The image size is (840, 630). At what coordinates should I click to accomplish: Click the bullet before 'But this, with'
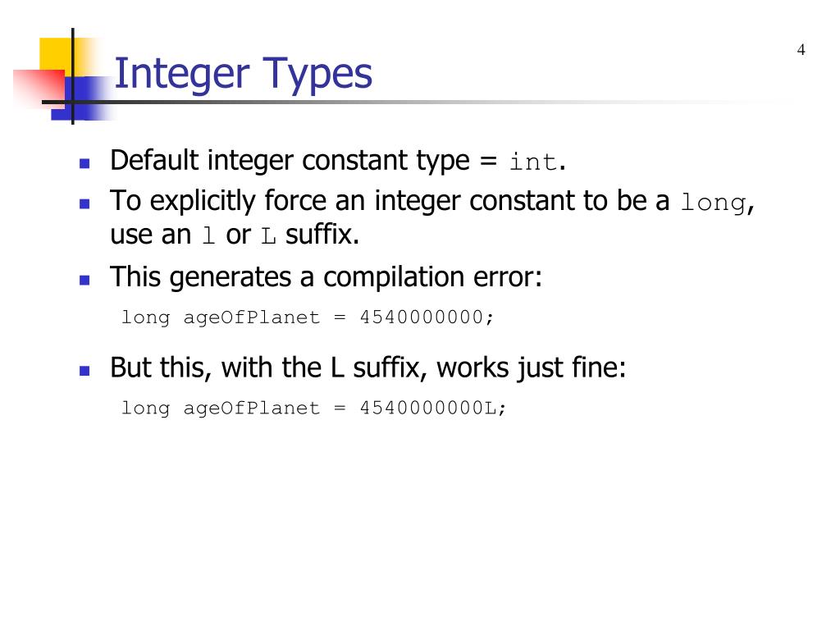click(x=84, y=370)
